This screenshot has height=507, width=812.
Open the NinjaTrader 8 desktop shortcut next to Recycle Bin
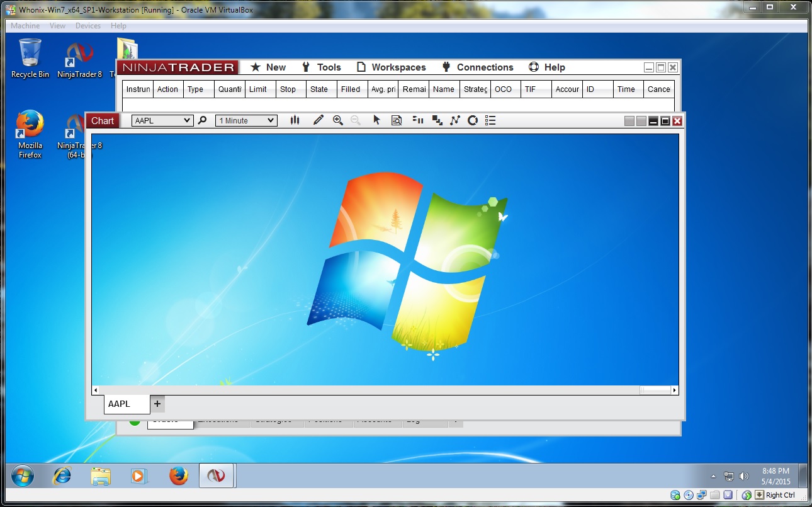coord(79,59)
